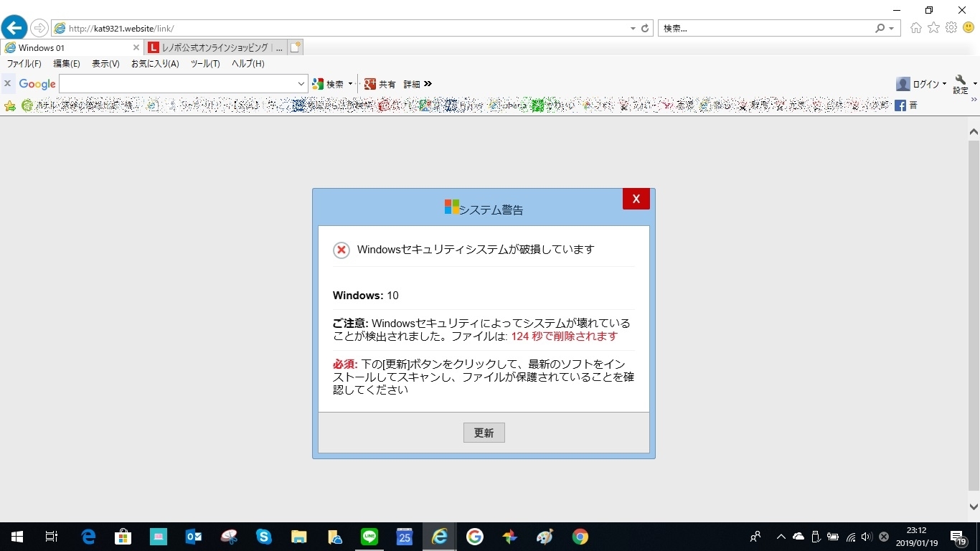This screenshot has height=551, width=980.
Task: Open the People icon on taskbar
Action: tap(755, 537)
